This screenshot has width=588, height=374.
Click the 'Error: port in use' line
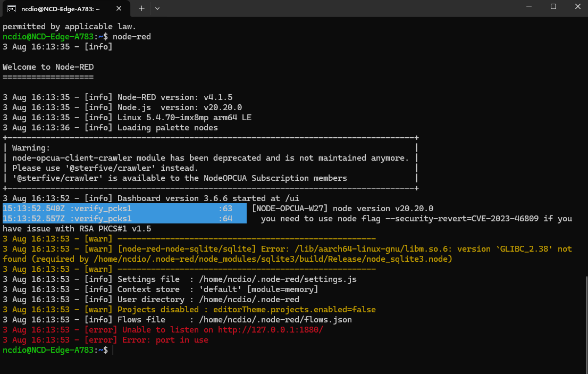point(105,340)
